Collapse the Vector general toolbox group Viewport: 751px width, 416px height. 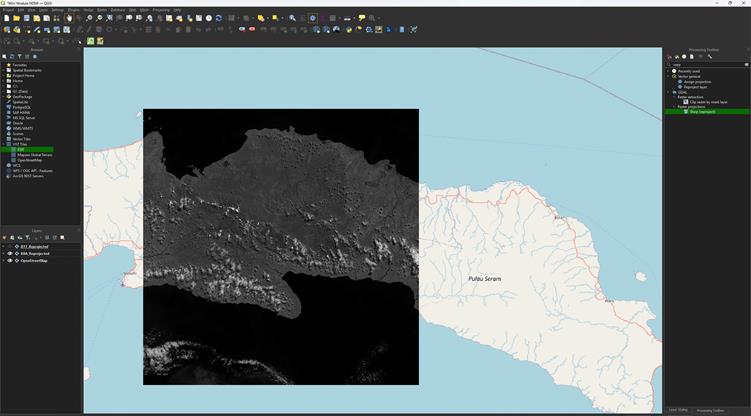669,76
